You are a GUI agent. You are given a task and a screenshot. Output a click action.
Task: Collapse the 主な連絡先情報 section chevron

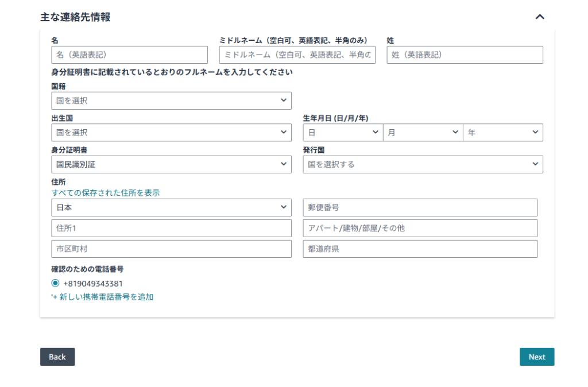pyautogui.click(x=539, y=17)
